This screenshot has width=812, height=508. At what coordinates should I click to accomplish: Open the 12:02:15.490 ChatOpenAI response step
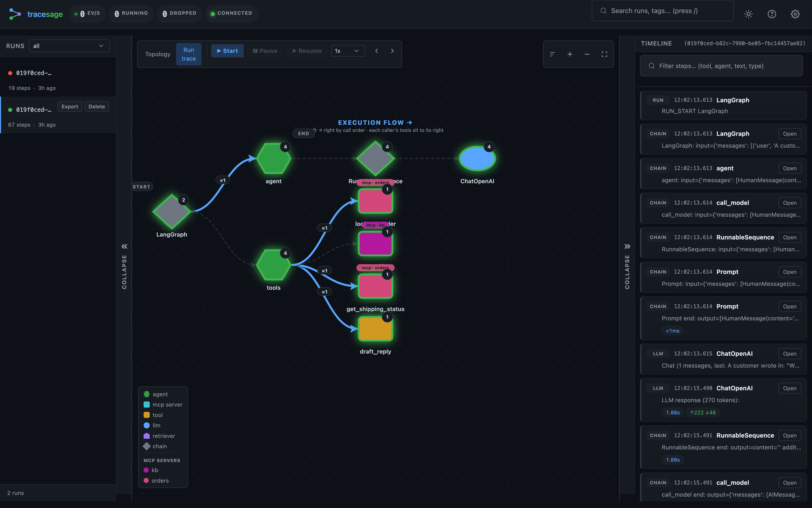(x=790, y=388)
